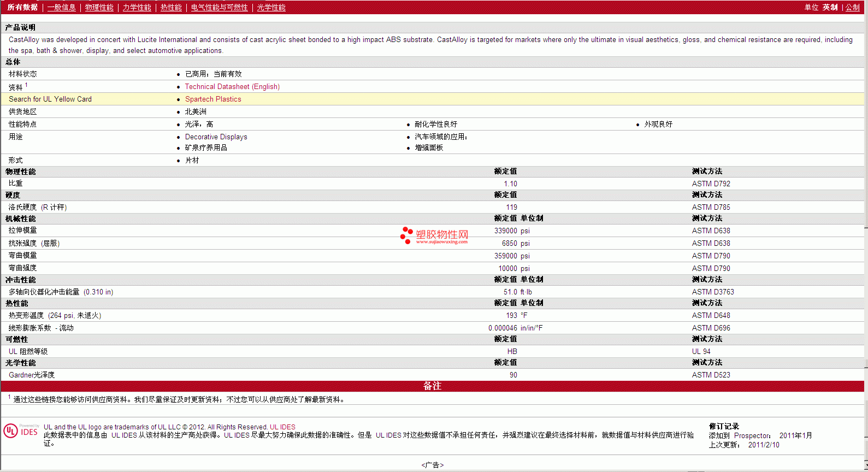This screenshot has width=868, height=472.
Task: Click the 比重 property label
Action: point(15,184)
